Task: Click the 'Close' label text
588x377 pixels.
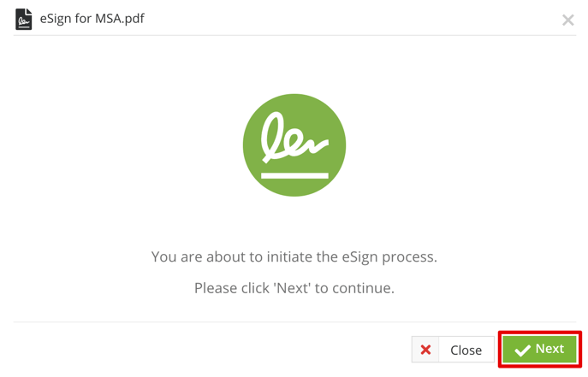Action: tap(466, 350)
